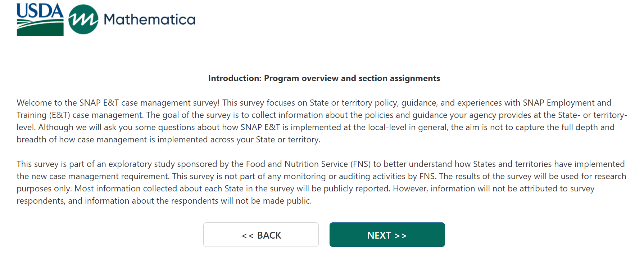Click the 'section assignments' words in the heading

399,78
